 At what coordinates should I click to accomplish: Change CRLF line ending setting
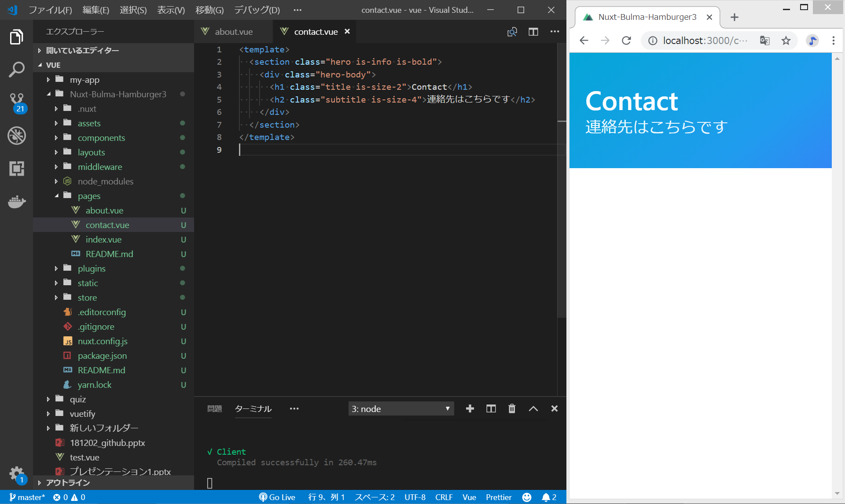coord(444,497)
